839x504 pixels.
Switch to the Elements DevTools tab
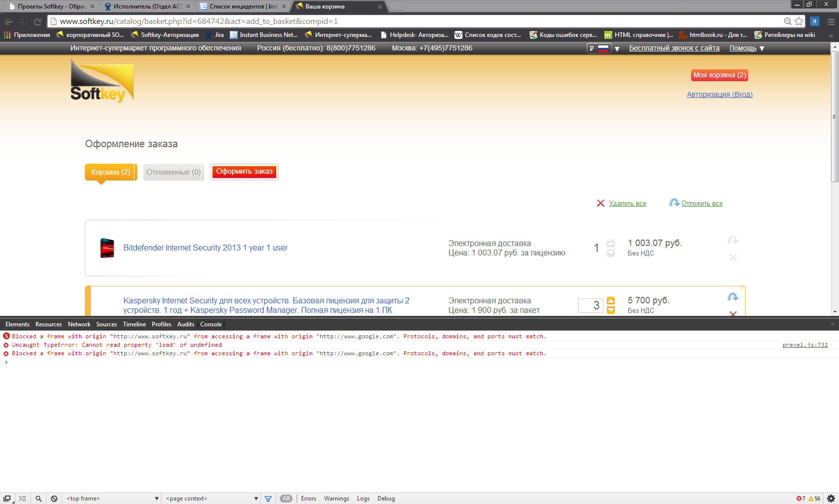click(17, 324)
